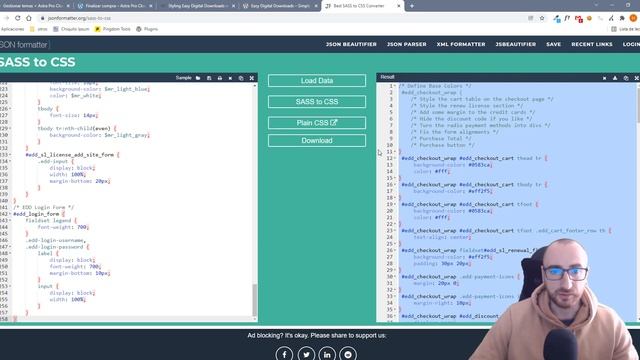640x360 pixels.
Task: Open JSON BEAUTIFIER from the top menu
Action: pos(351,44)
